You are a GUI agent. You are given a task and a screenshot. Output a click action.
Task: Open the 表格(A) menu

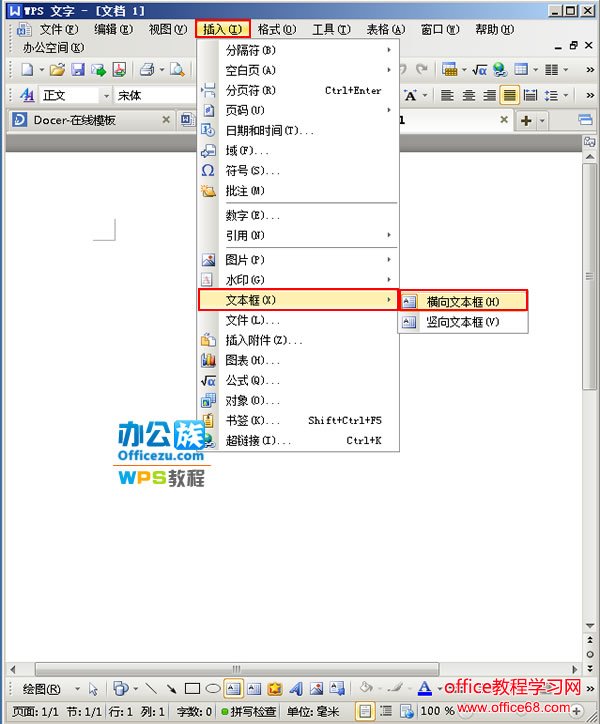coord(386,30)
